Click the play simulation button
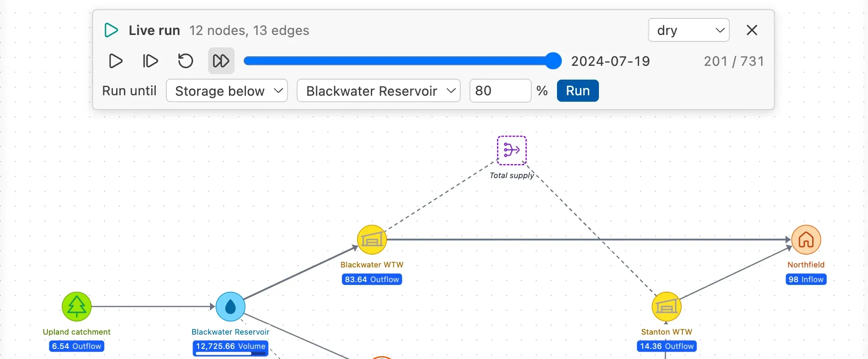Screen dimensions: 868x359 tap(116, 61)
